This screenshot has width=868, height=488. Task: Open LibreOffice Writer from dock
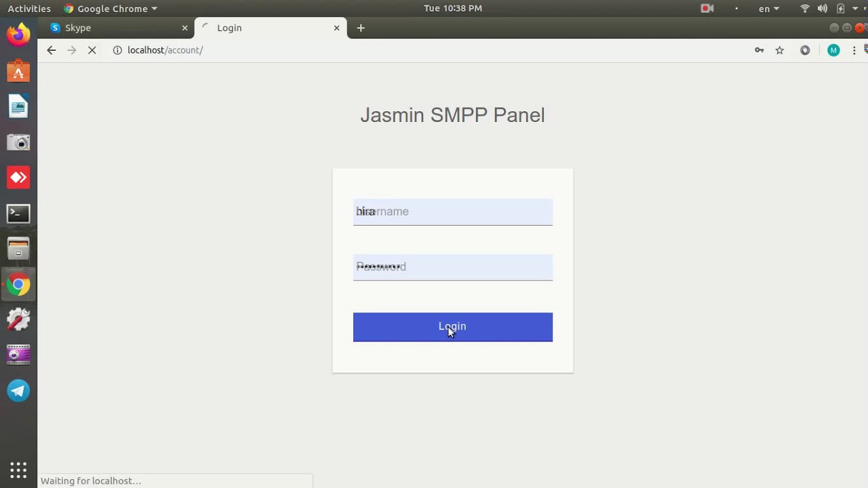click(18, 106)
